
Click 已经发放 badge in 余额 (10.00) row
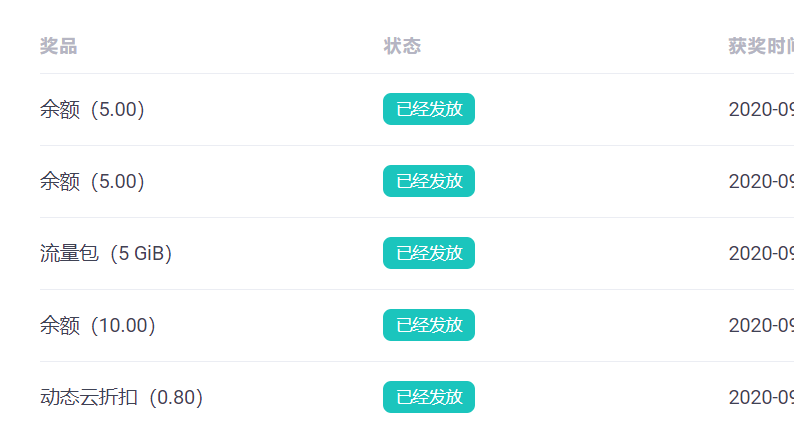tap(429, 325)
